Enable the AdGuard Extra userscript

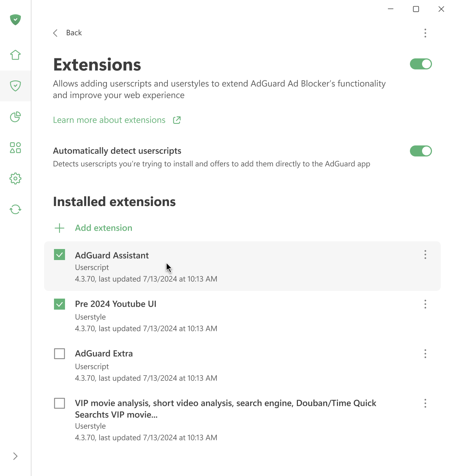coord(59,353)
